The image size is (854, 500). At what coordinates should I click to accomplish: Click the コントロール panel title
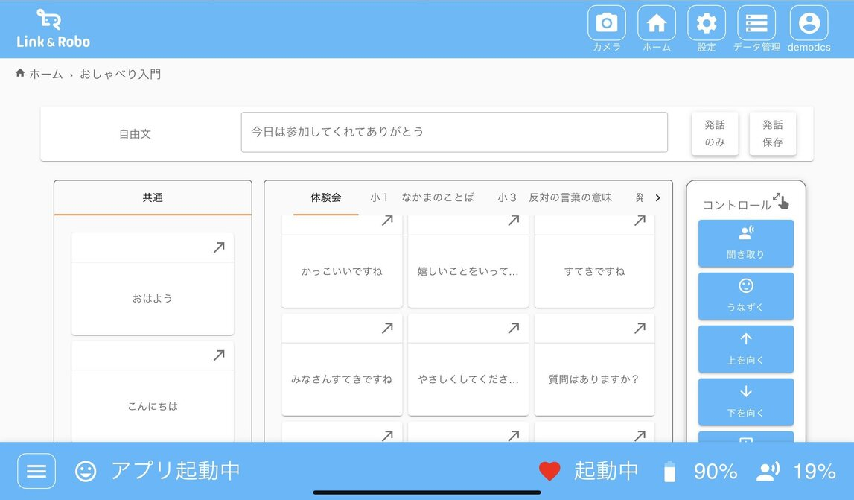pos(737,205)
